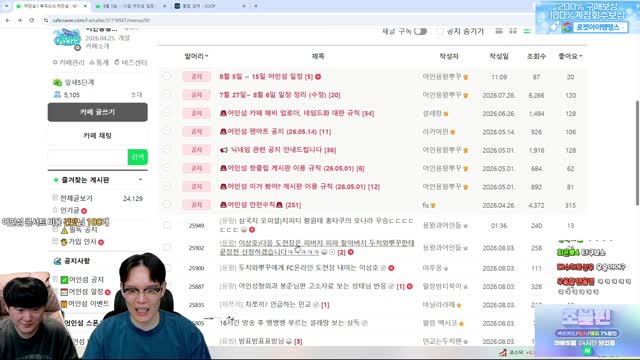This screenshot has height=360, width=640.
Task: Click the megaphone icon on 닉네임 관련 공지
Action: [224, 150]
